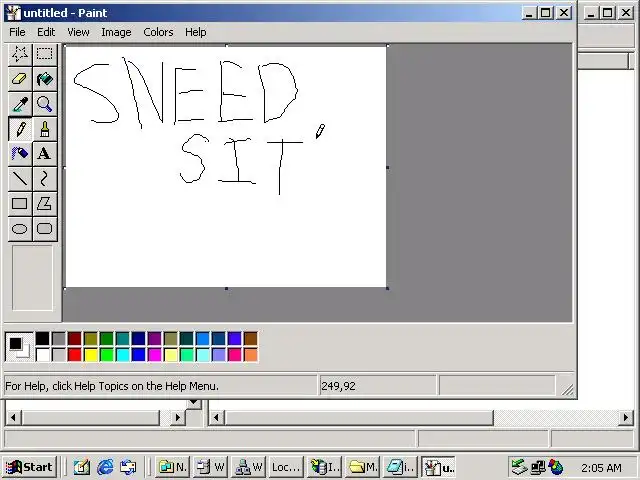Select the straight Line tool
The height and width of the screenshot is (480, 640).
point(20,179)
